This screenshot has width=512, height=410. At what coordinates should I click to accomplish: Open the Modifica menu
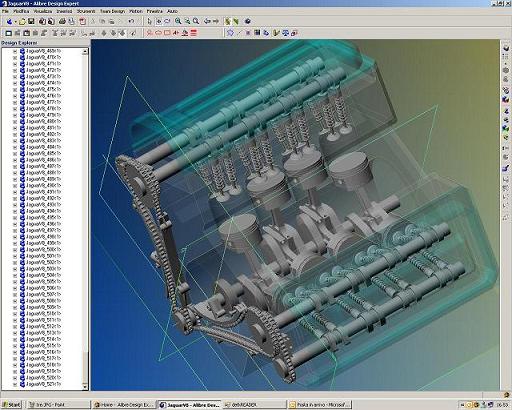(x=21, y=11)
